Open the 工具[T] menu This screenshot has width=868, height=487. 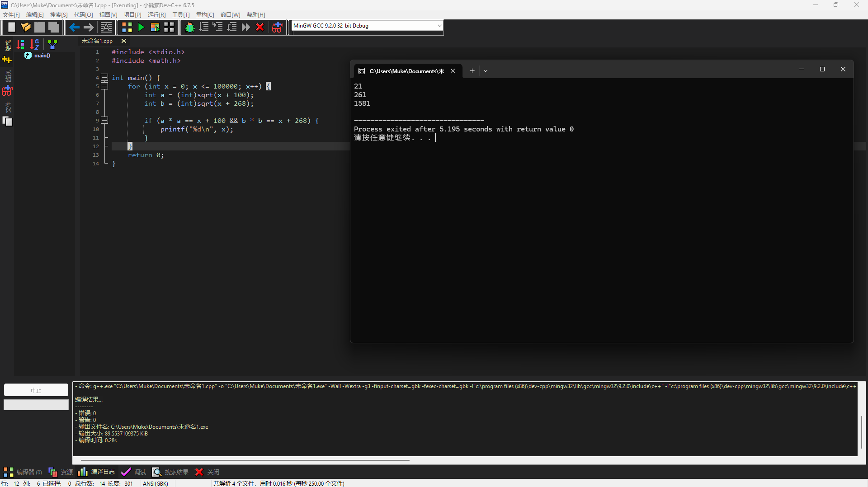[181, 15]
